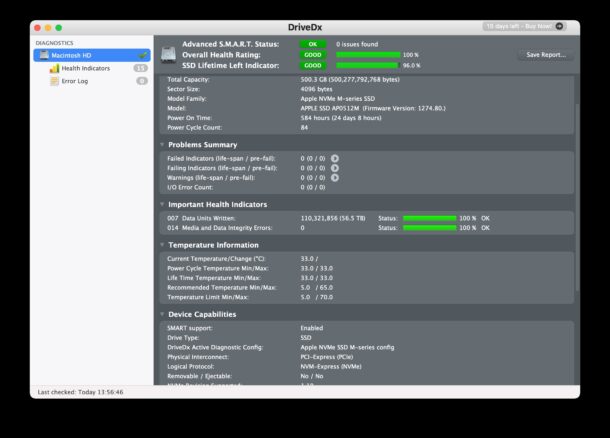
Task: Click the DriveDx window title
Action: click(x=305, y=27)
